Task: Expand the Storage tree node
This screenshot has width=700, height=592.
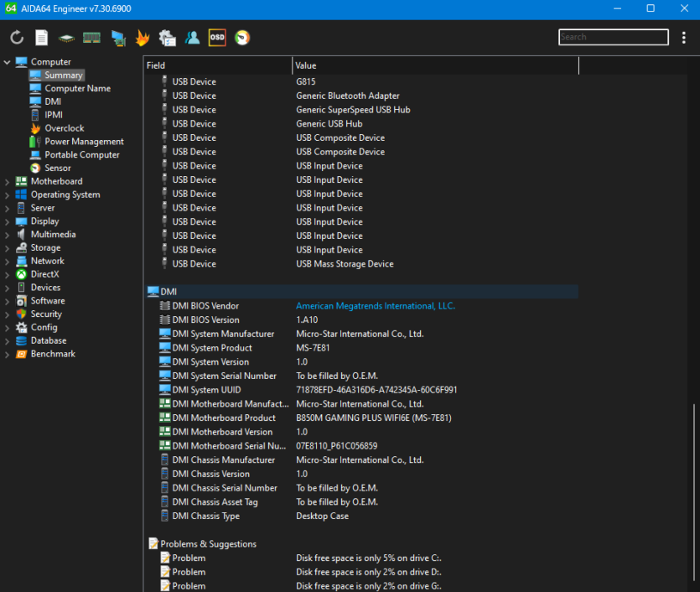Action: [x=7, y=248]
